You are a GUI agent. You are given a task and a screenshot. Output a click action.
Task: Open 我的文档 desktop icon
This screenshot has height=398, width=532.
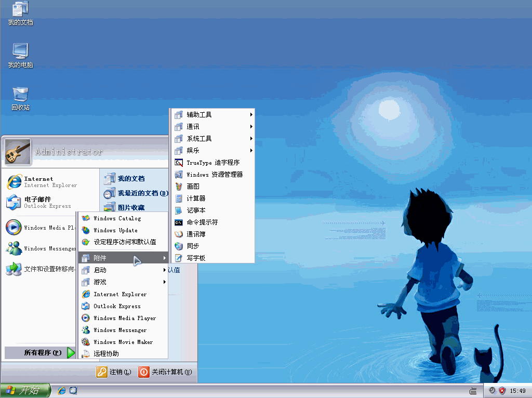20,14
